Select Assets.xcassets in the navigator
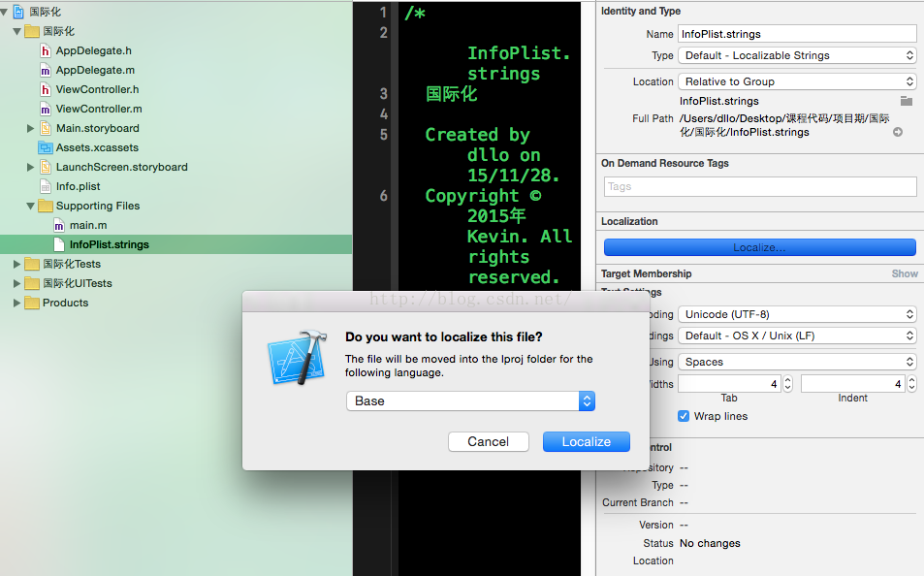 (x=97, y=148)
